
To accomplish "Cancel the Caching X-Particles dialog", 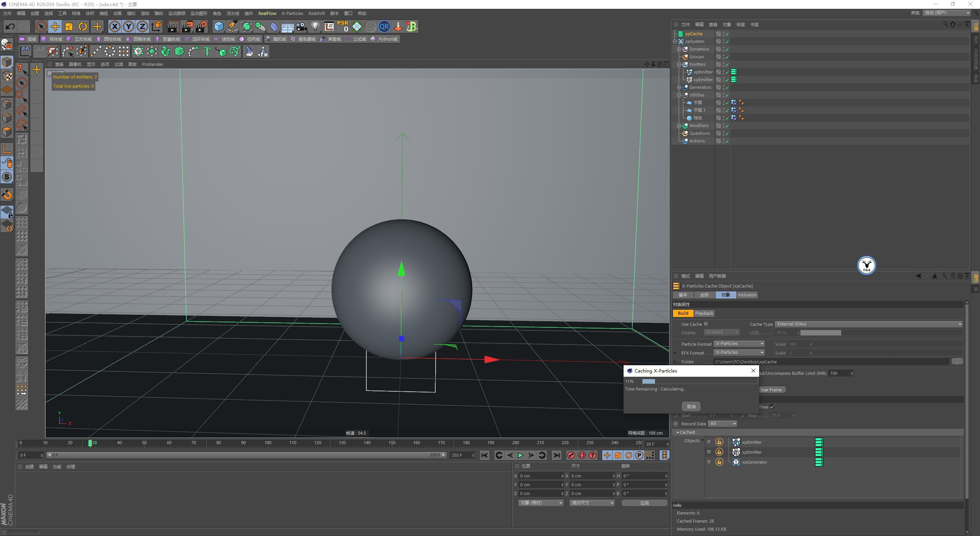I will (691, 407).
